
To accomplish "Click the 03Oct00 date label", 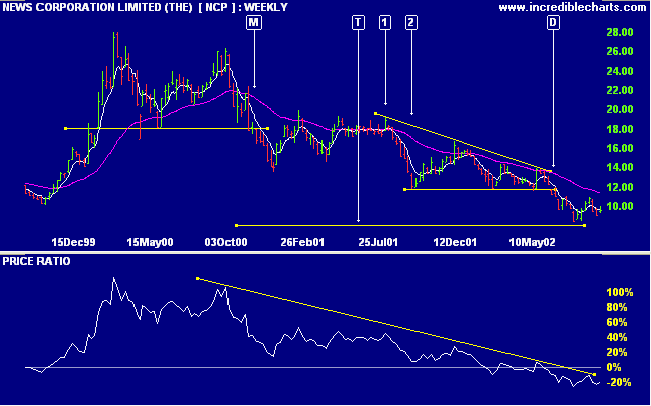I will [226, 242].
